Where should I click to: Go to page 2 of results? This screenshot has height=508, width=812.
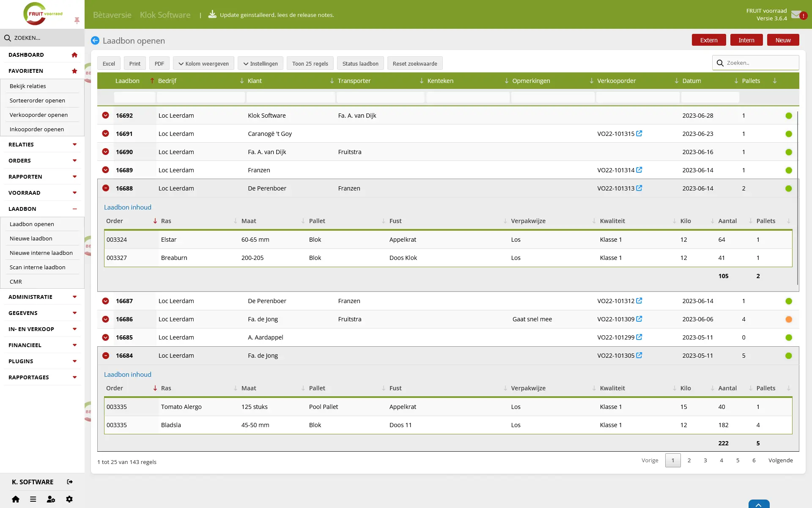click(689, 460)
